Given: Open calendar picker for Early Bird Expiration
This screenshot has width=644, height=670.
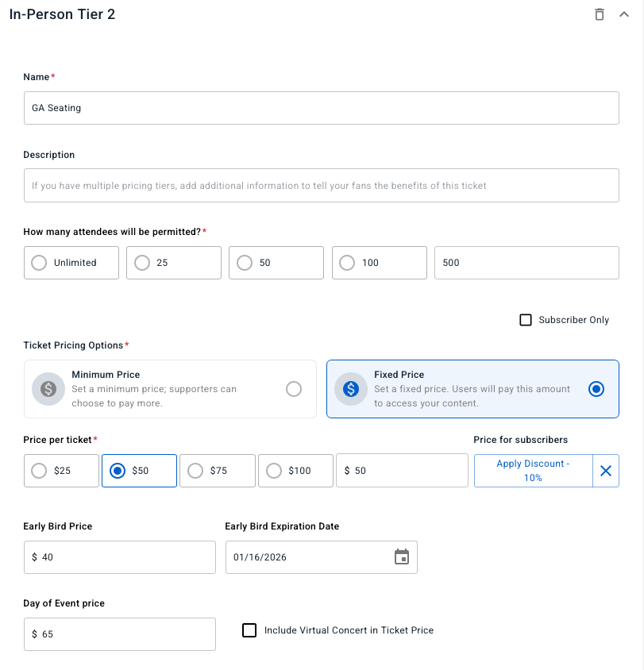Looking at the screenshot, I should (x=402, y=557).
